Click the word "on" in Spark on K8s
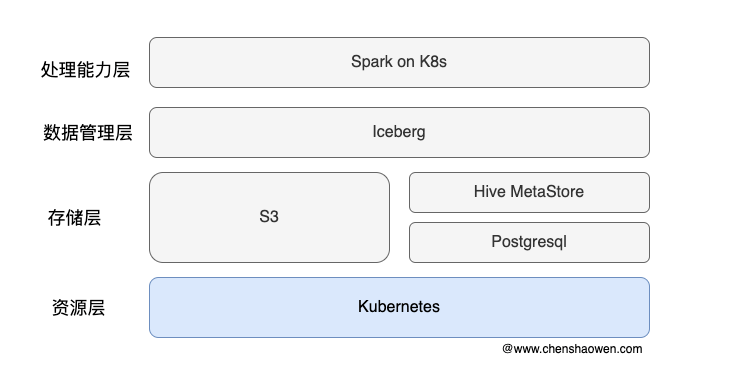The image size is (730, 379). [x=406, y=62]
